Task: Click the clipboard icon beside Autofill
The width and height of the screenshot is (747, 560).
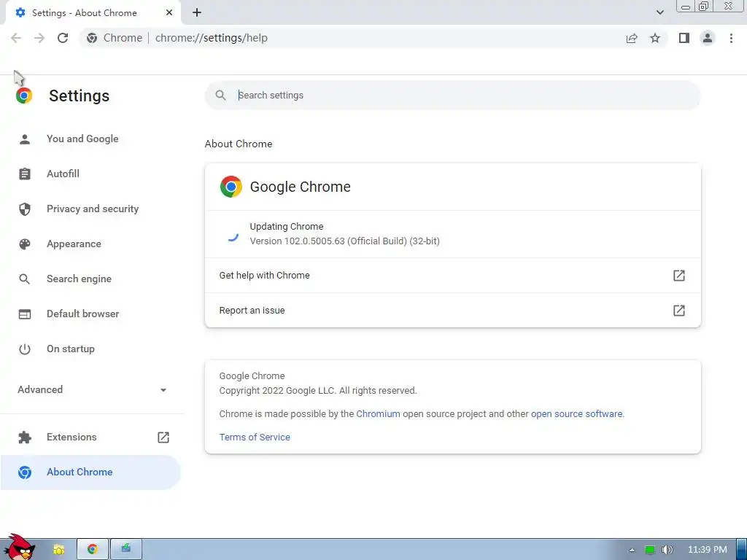Action: [25, 174]
